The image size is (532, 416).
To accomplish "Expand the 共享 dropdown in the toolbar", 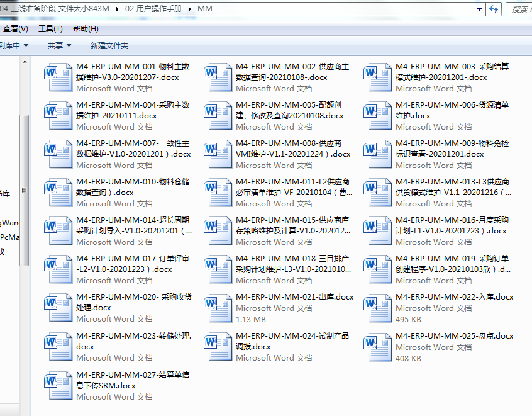I will pos(59,45).
